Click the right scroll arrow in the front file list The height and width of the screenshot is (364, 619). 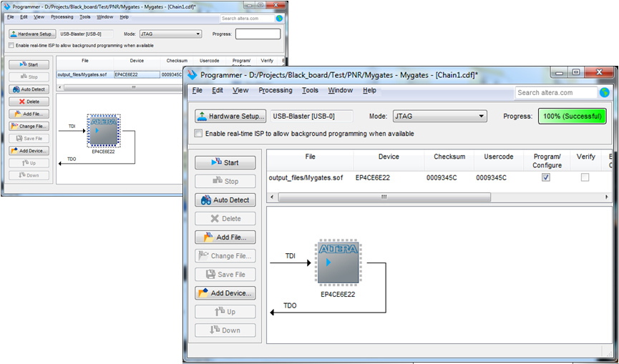click(x=607, y=197)
